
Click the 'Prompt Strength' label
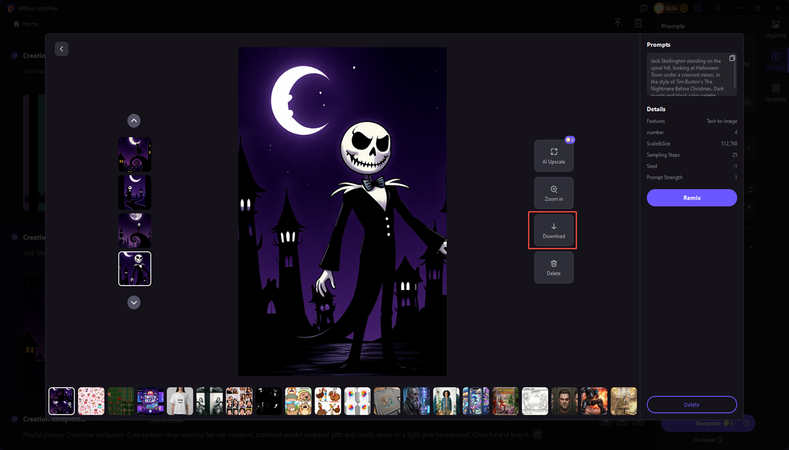(665, 178)
